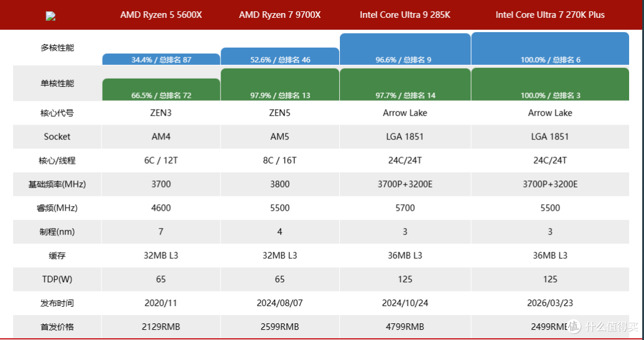
Task: Click the 2599RMB launch price
Action: 280,327
